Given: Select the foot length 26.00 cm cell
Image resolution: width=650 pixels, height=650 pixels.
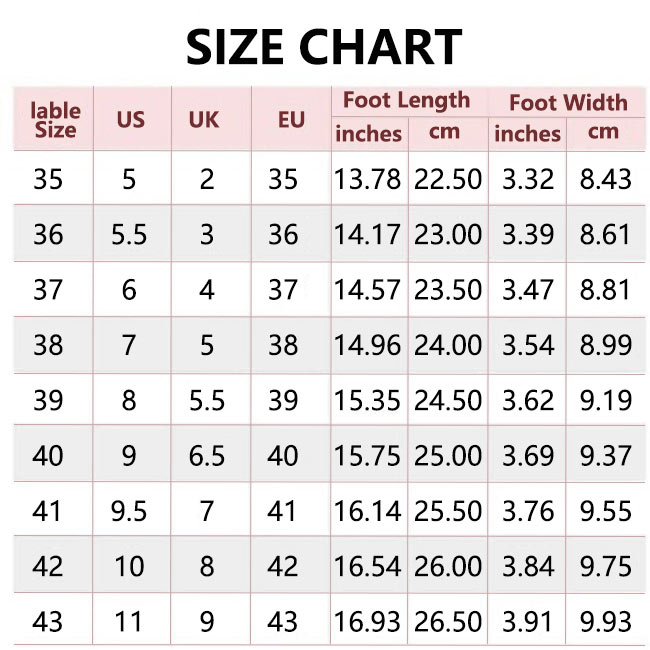Looking at the screenshot, I should point(448,566).
